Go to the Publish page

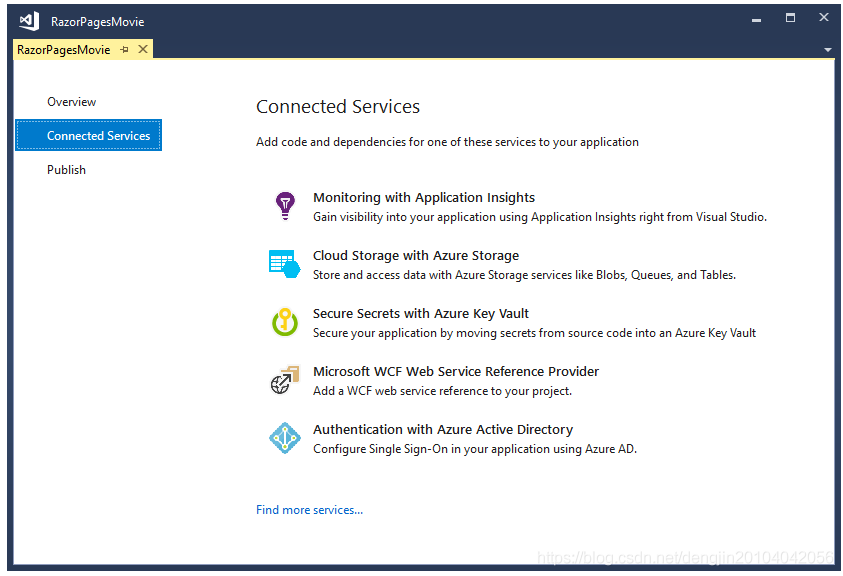66,170
